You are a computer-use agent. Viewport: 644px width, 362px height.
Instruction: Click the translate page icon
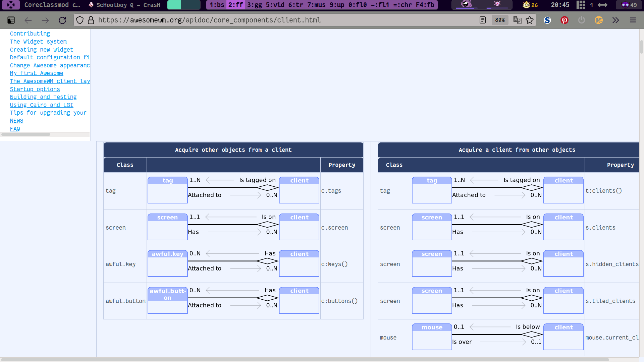coord(517,20)
